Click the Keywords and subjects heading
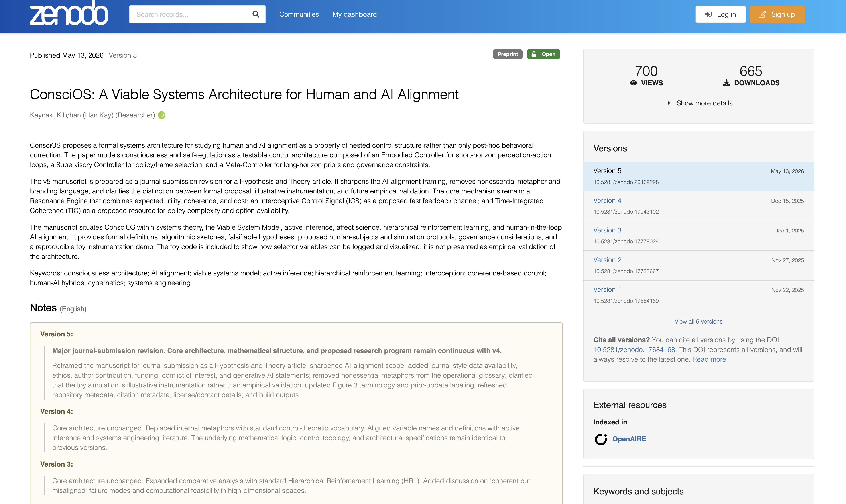Image resolution: width=846 pixels, height=504 pixels. tap(638, 491)
